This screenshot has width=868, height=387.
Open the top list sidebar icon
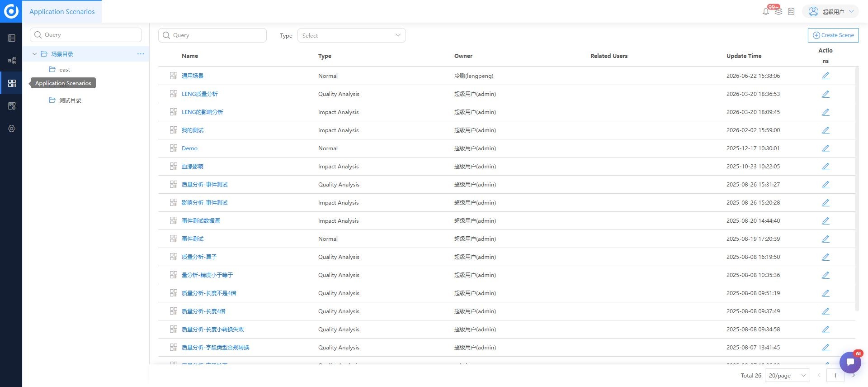coord(12,38)
